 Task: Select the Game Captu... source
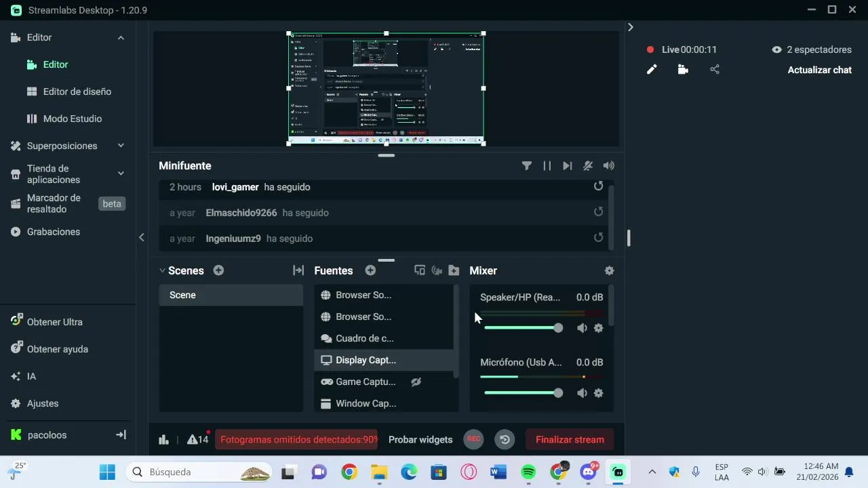click(384, 382)
